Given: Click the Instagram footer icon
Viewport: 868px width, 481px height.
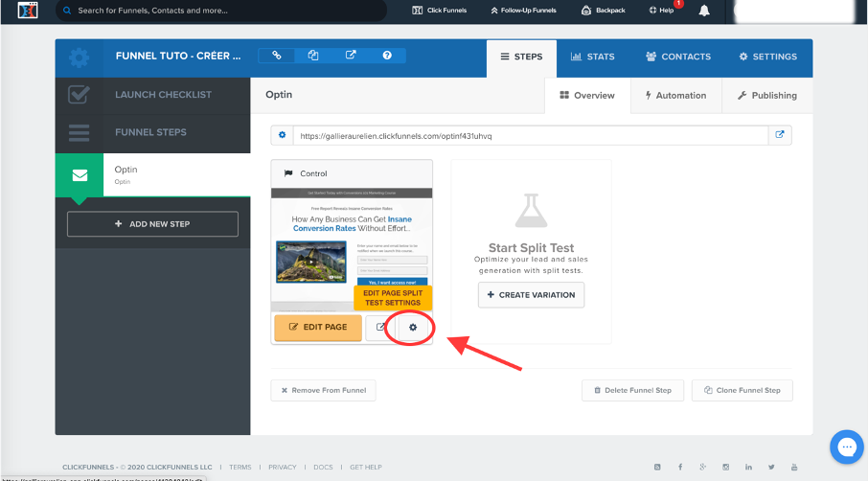Looking at the screenshot, I should click(726, 468).
